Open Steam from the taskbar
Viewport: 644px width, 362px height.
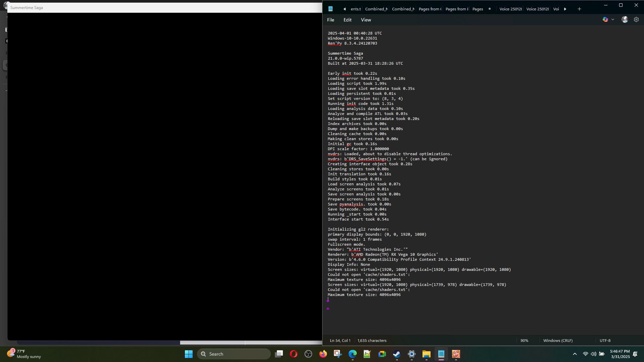[x=397, y=354]
